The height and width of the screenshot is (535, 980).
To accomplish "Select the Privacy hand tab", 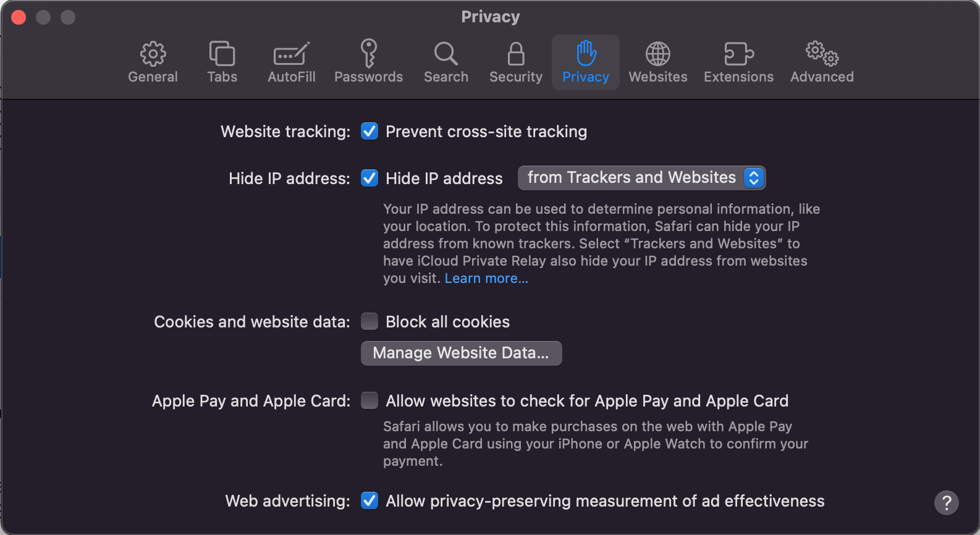I will click(586, 62).
